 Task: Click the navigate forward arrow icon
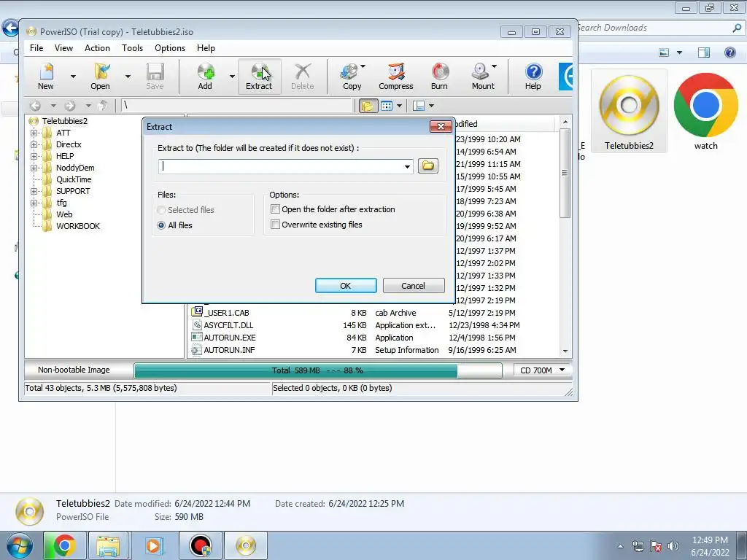coord(70,105)
